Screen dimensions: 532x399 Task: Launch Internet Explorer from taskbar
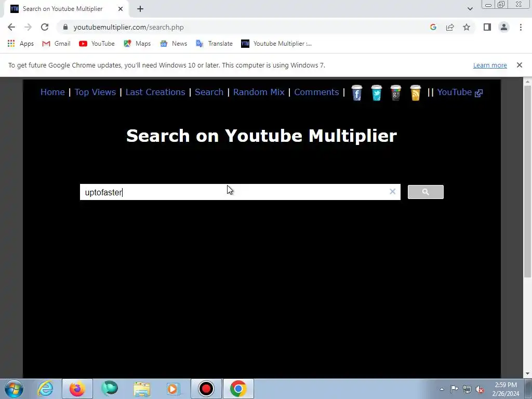[46, 389]
